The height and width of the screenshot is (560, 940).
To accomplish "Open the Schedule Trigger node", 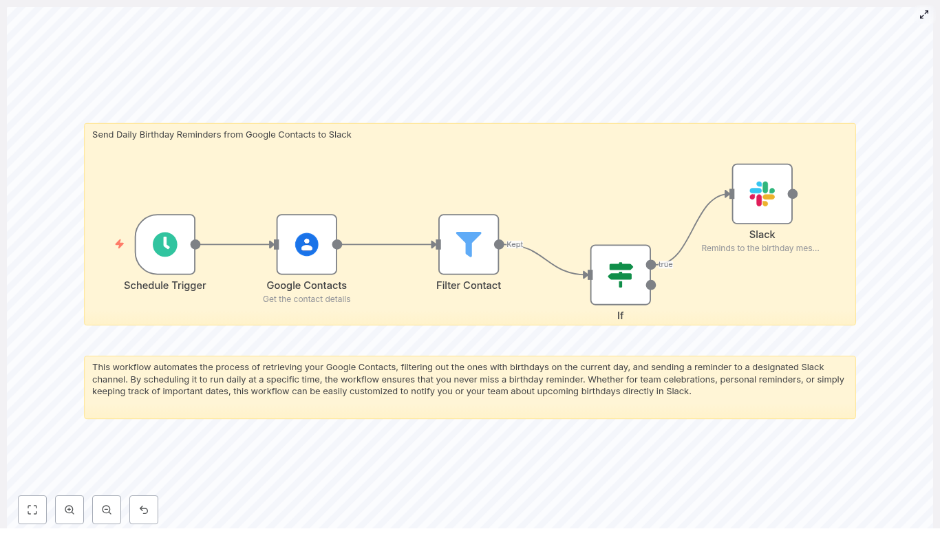I will pos(165,244).
